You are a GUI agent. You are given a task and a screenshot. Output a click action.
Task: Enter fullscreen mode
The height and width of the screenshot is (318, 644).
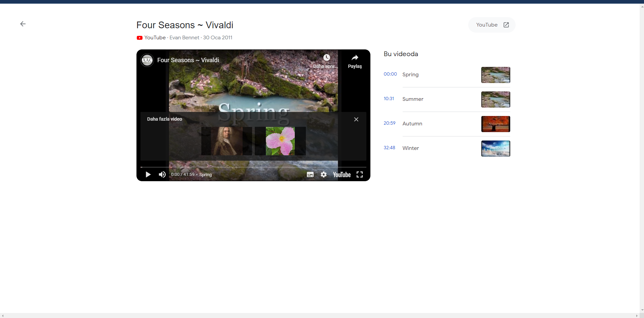click(x=360, y=174)
